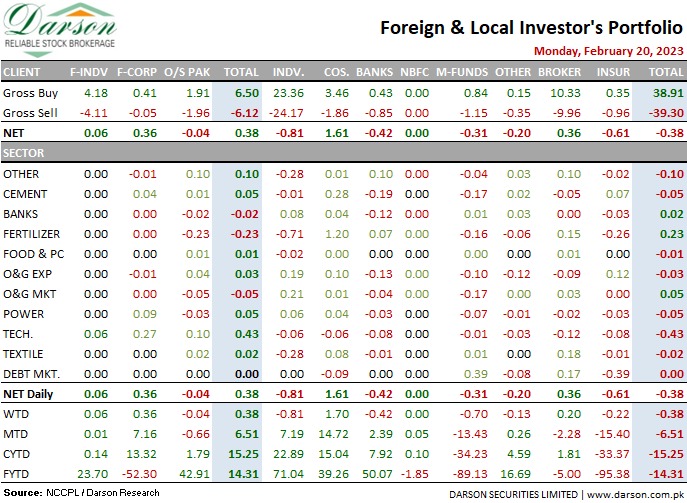Screen dimensions: 687x503
Task: Click the BANKS column header
Action: coord(375,72)
